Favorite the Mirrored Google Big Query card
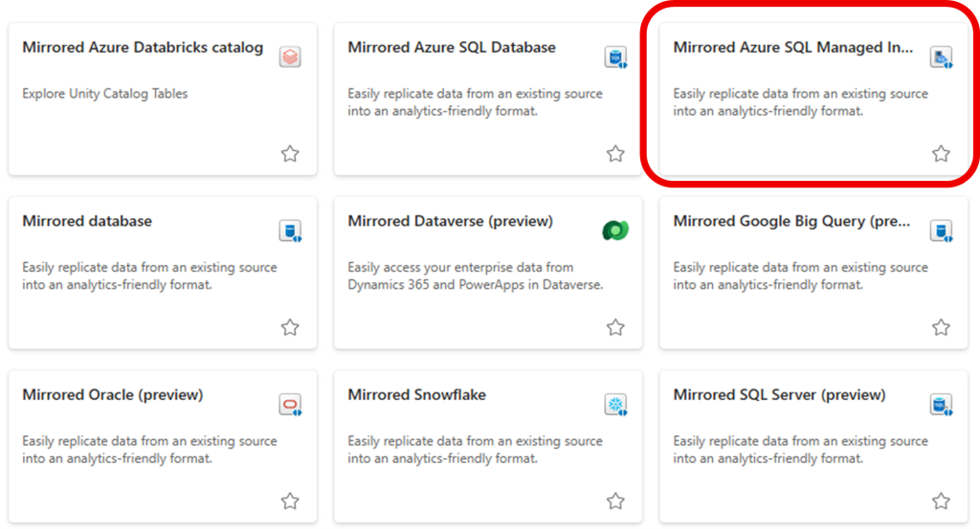Viewport: 980px width, 529px height. [942, 327]
